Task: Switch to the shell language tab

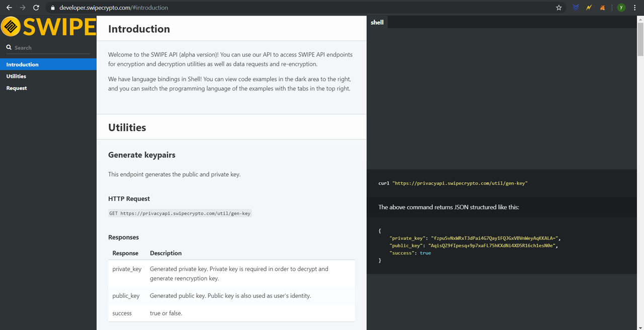Action: pyautogui.click(x=377, y=22)
